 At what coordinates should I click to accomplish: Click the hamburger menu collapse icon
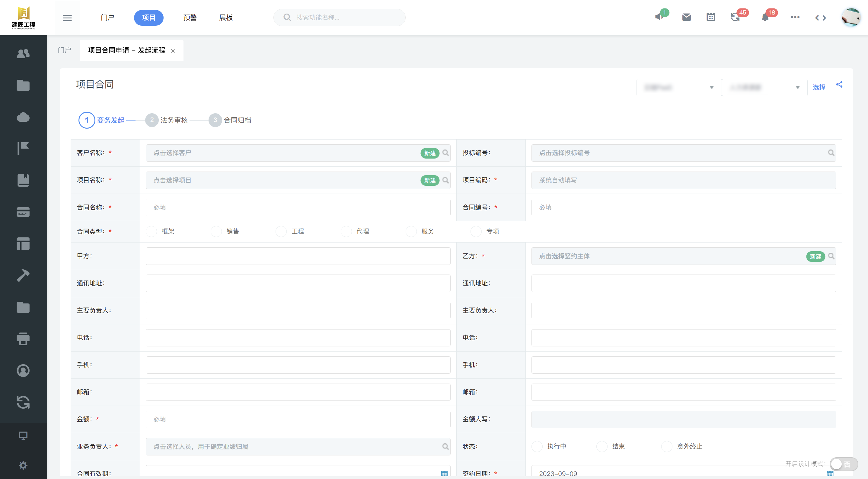click(67, 18)
